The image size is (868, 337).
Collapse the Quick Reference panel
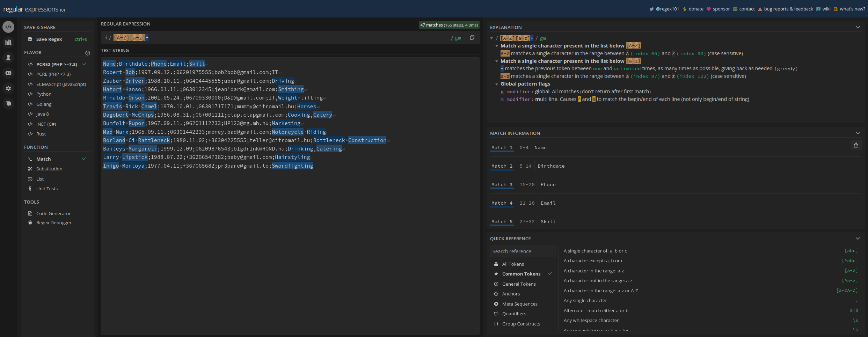858,239
